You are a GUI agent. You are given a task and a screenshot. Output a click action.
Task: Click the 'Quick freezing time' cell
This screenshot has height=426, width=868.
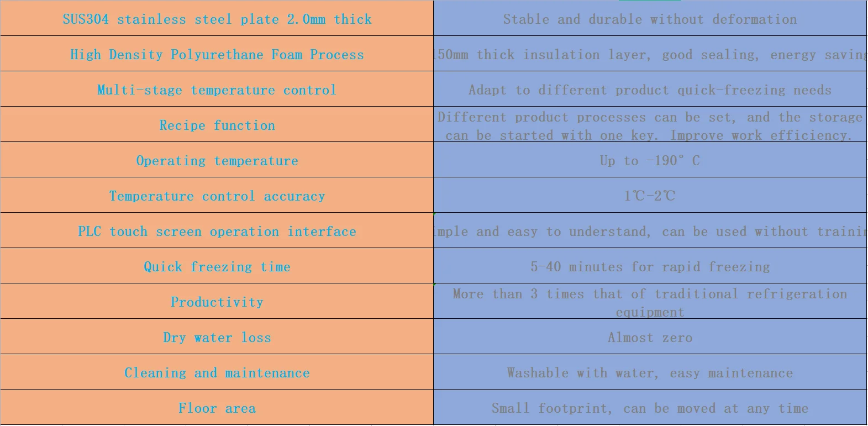(217, 266)
